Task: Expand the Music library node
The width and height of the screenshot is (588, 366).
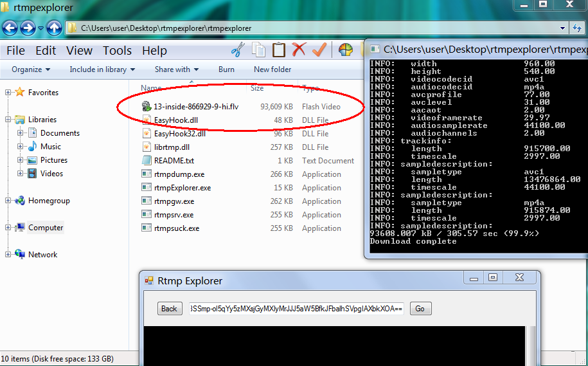Action: coord(21,147)
